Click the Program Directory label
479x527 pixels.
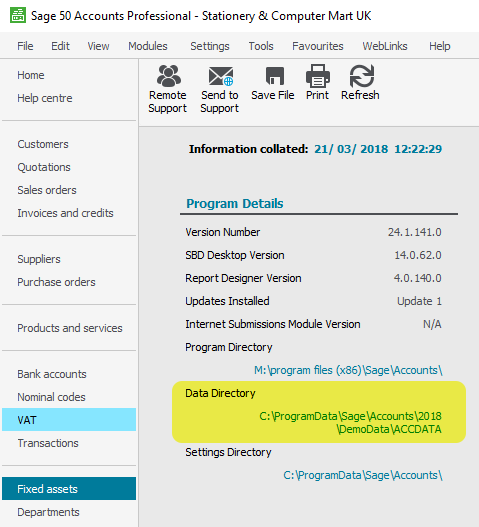point(229,347)
